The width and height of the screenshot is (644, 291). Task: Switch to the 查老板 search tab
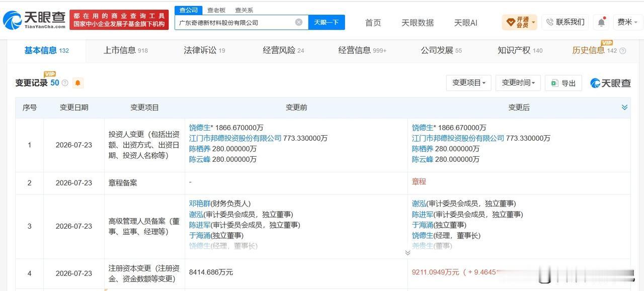pos(216,10)
